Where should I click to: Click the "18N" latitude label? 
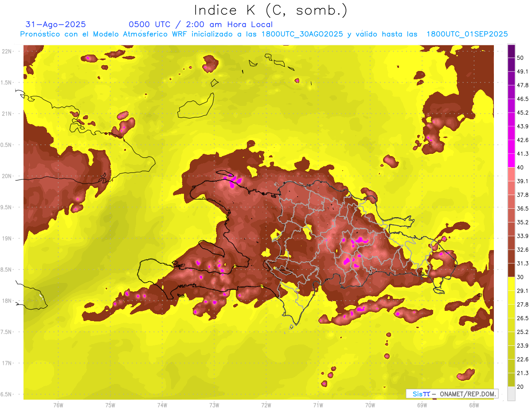point(7,301)
